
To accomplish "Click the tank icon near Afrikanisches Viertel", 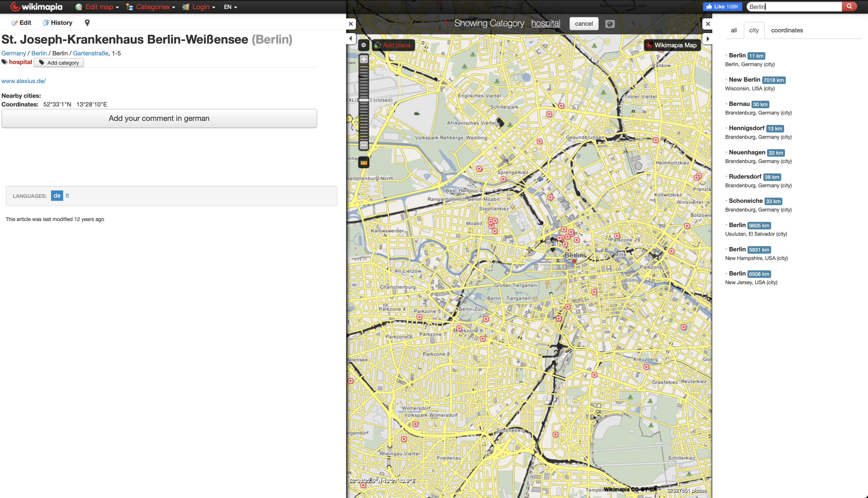I will (x=417, y=114).
